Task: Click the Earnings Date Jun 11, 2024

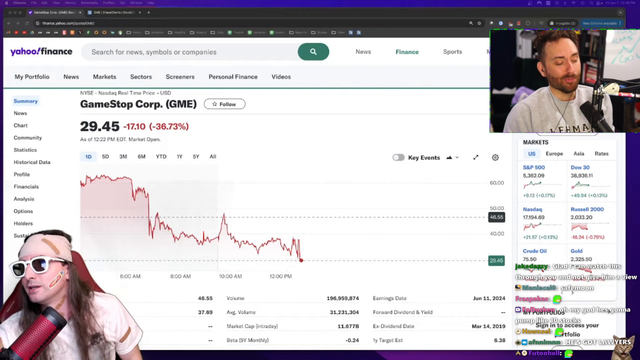Action: pyautogui.click(x=489, y=298)
